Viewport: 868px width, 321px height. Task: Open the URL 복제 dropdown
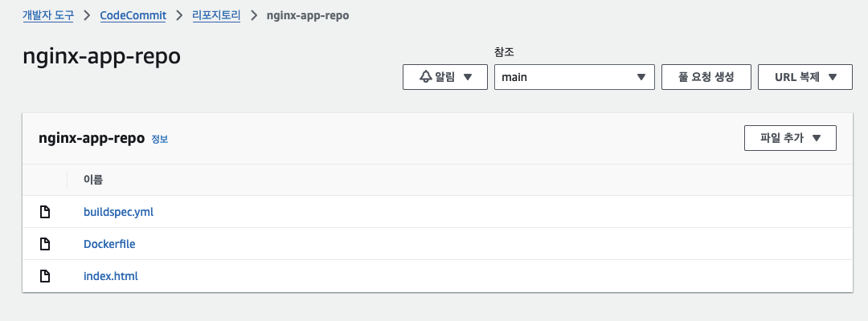(833, 77)
